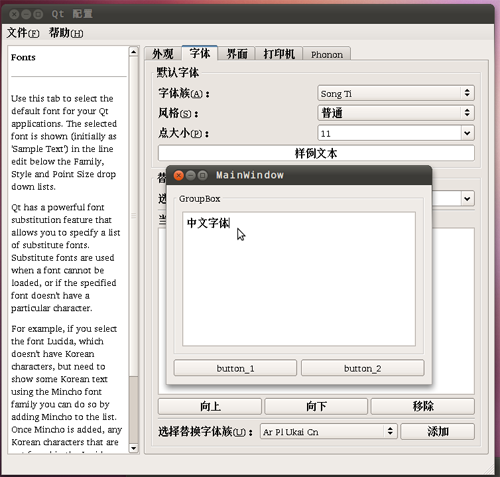Open the 帮助(H) menu
The image size is (500, 477).
coord(66,33)
